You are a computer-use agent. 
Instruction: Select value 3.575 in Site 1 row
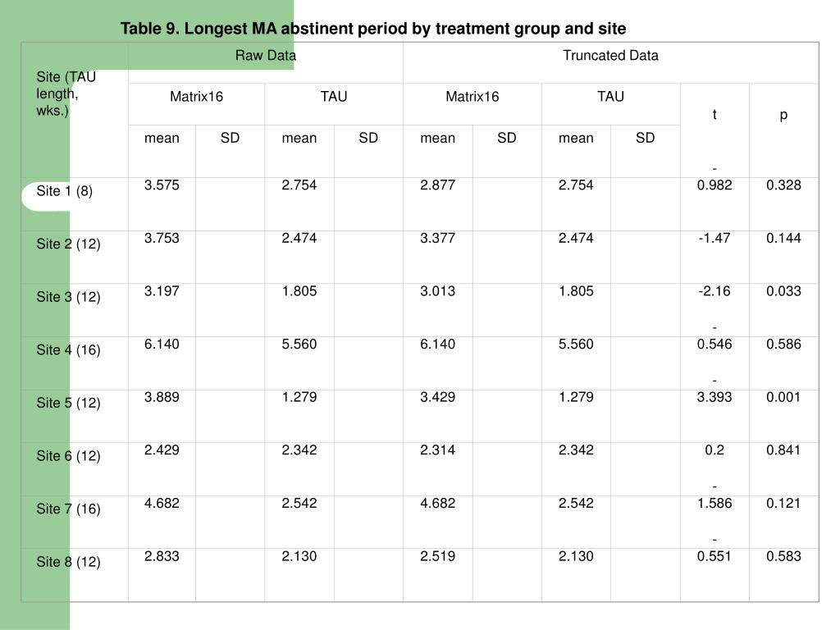click(162, 185)
